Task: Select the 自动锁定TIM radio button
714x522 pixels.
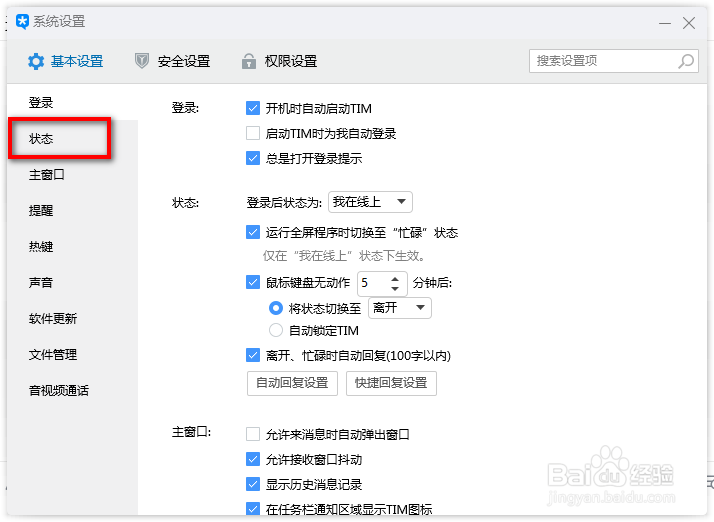Action: point(276,331)
